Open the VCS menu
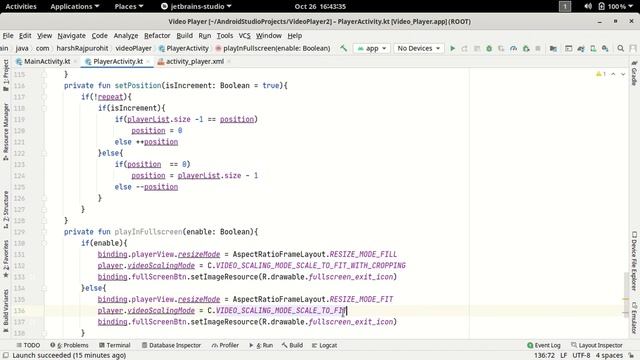The height and width of the screenshot is (360, 640). [x=244, y=36]
